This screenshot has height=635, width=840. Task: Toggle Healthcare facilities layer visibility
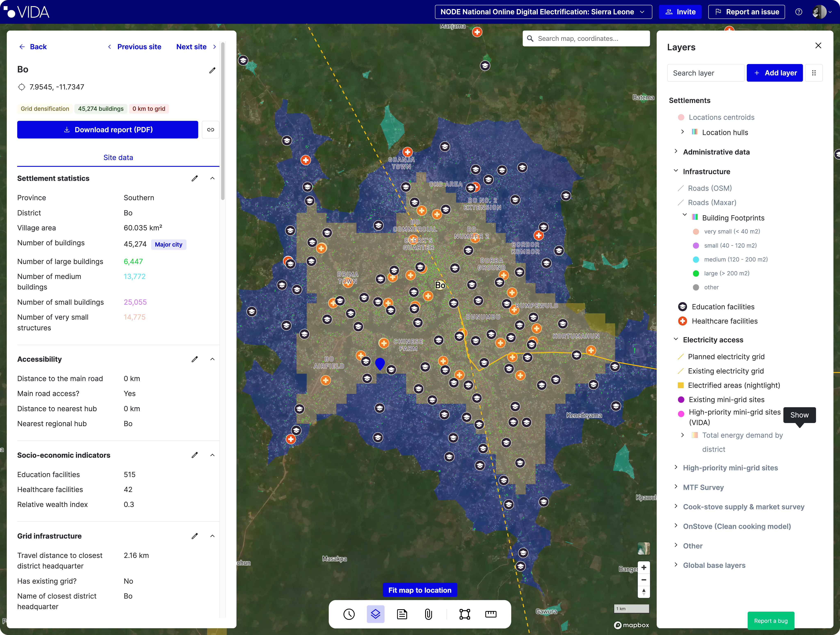(x=724, y=321)
